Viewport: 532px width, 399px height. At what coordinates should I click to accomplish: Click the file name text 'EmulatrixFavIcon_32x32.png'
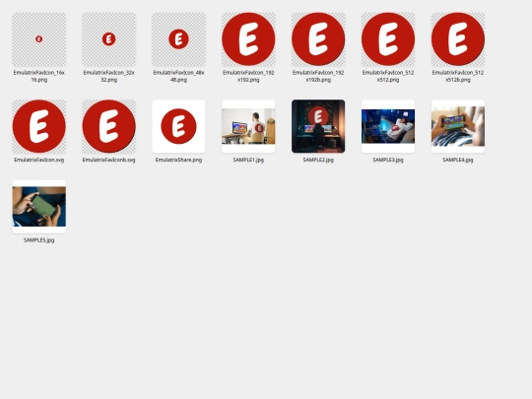coord(109,76)
